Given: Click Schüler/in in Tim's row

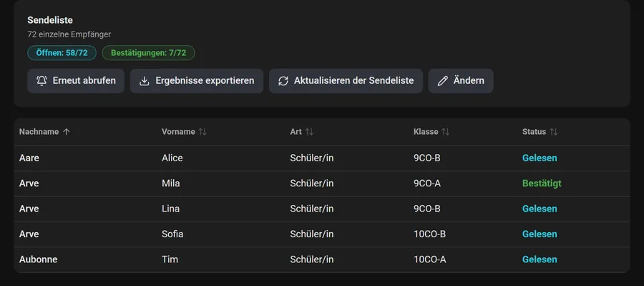Looking at the screenshot, I should click(312, 259).
